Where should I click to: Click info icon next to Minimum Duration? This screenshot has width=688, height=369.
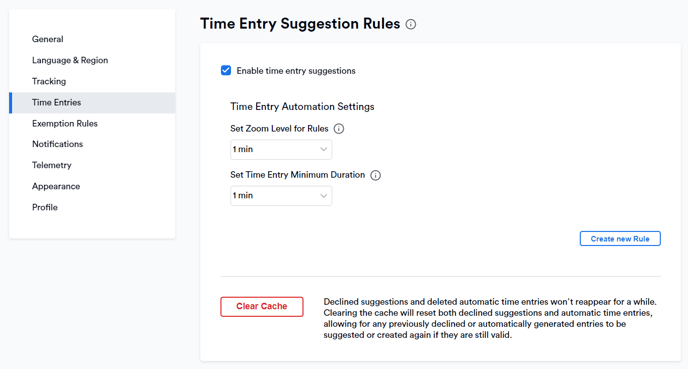pos(376,175)
